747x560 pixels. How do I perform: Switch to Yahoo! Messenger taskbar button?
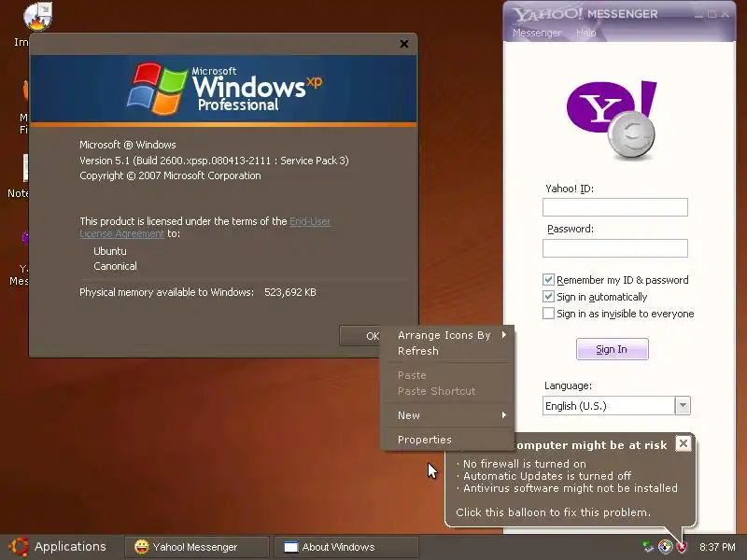tap(197, 547)
